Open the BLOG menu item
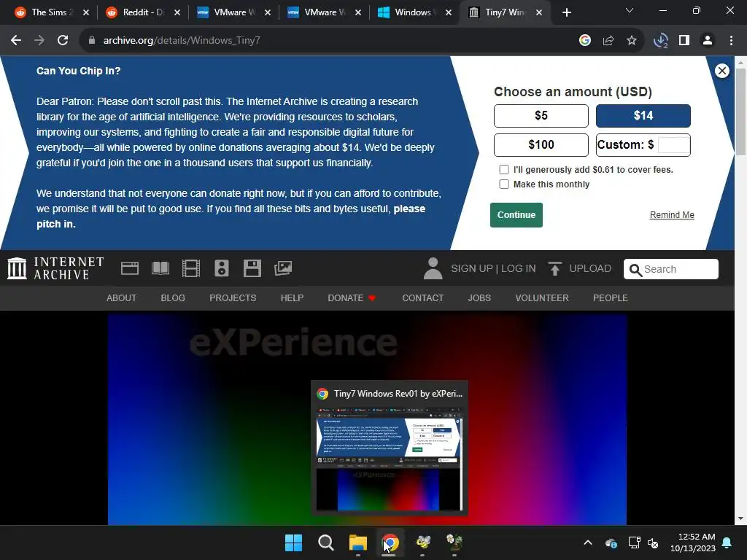The width and height of the screenshot is (747, 560). pyautogui.click(x=173, y=298)
